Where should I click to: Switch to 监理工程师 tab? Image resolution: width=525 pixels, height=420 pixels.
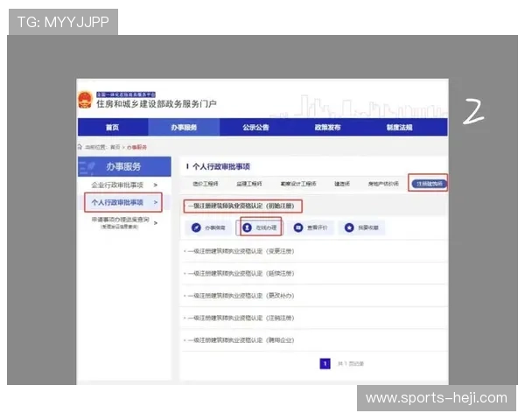pos(249,184)
